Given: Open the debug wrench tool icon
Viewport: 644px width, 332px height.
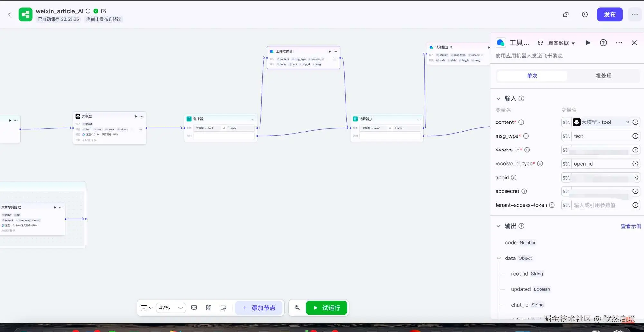Looking at the screenshot, I should coord(297,308).
